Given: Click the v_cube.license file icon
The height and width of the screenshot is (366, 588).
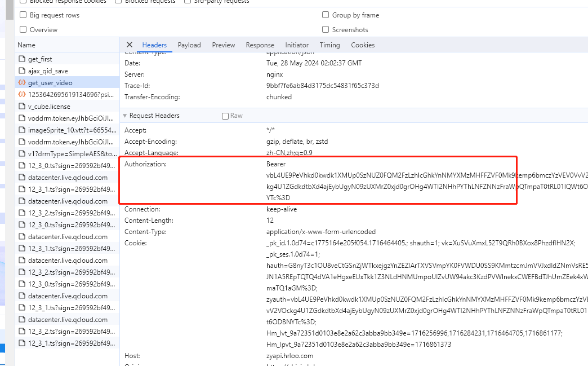Looking at the screenshot, I should coord(22,106).
